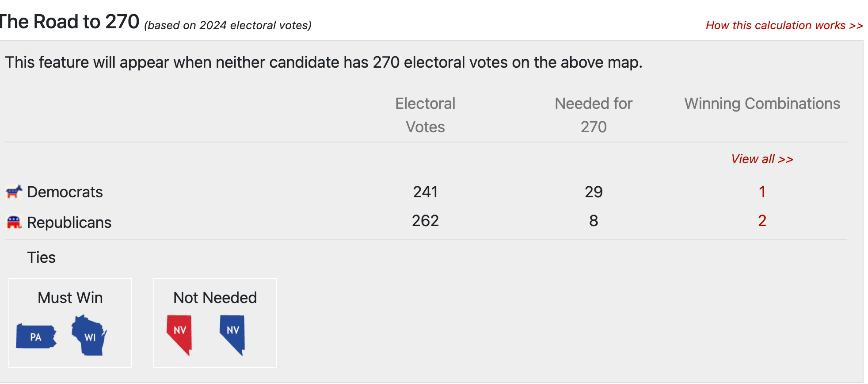This screenshot has width=868, height=384.
Task: Click the Electoral Votes column header
Action: 425,115
